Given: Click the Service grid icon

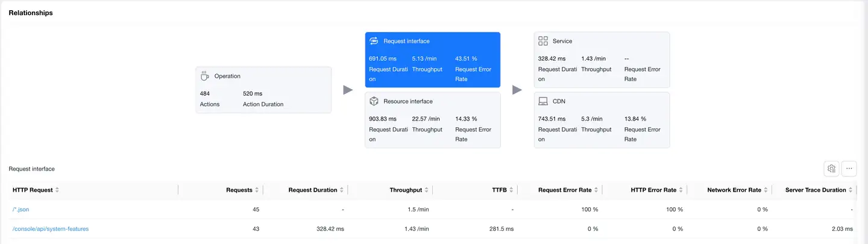Looking at the screenshot, I should (542, 41).
